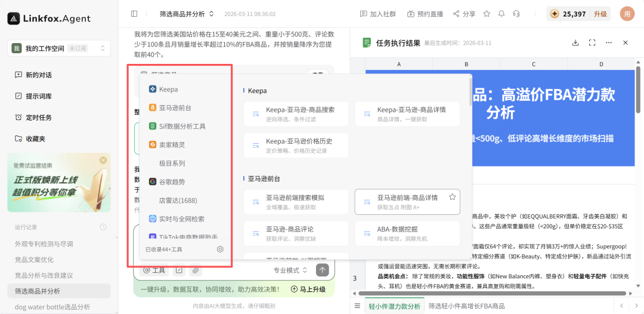This screenshot has width=644, height=314.
Task: Favorite the 亚马逊前端-商品详情 tool star
Action: pyautogui.click(x=452, y=197)
